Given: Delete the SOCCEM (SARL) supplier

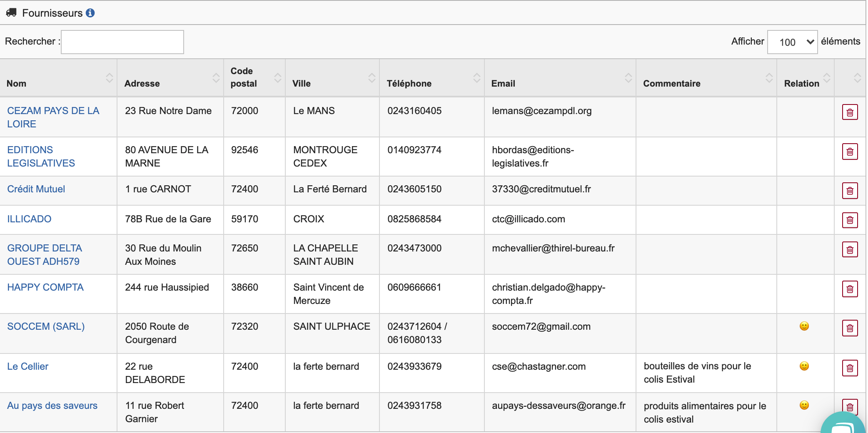Looking at the screenshot, I should (x=849, y=328).
